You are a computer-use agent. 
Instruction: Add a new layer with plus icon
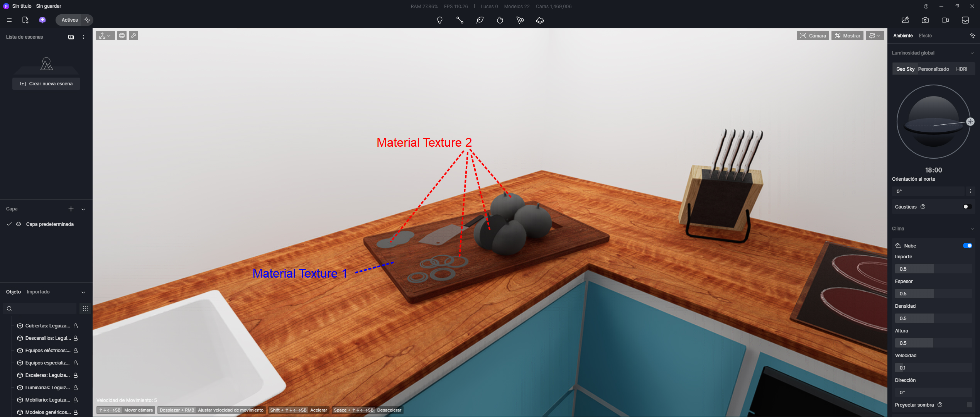point(71,209)
